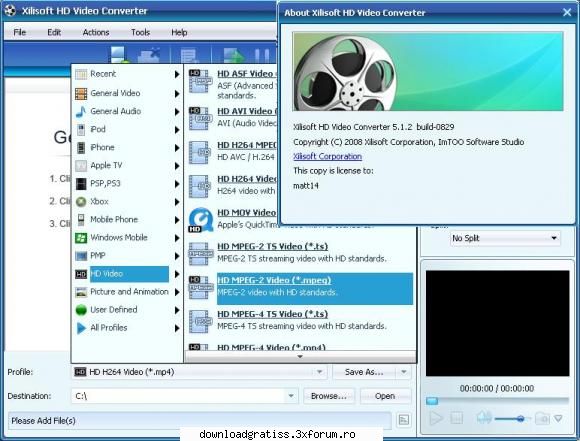This screenshot has width=580, height=441.
Task: Open the All Profiles blue arrow category
Action: click(x=81, y=328)
